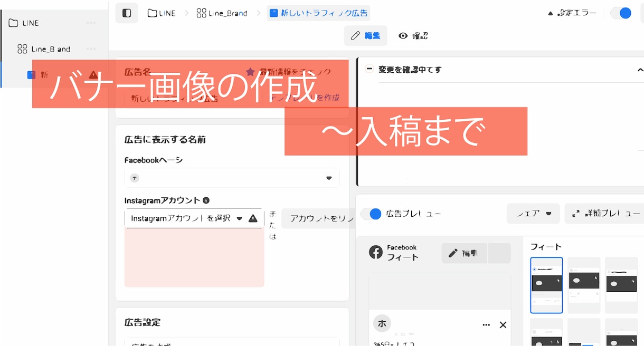Open the Line_Brand ad set breadcrumb
The width and height of the screenshot is (644, 346).
tap(222, 13)
